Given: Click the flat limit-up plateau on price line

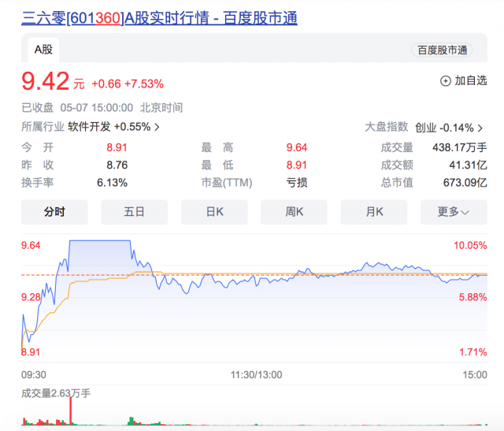Looking at the screenshot, I should (x=100, y=240).
